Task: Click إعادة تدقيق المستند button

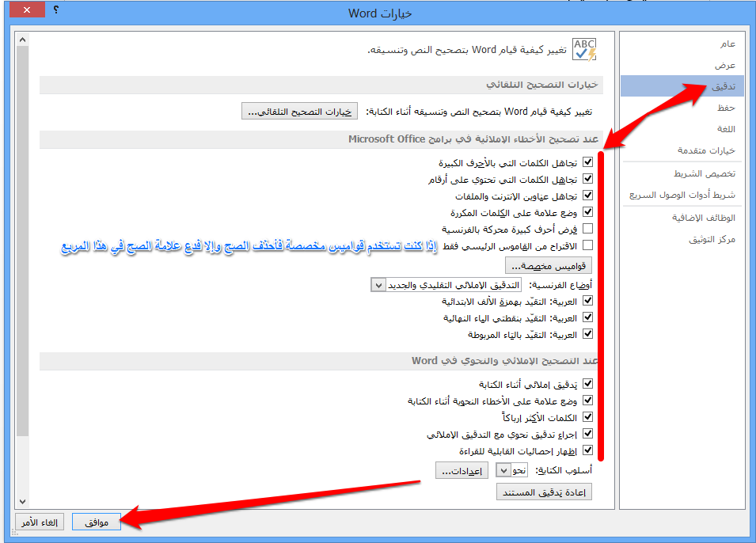Action: [x=544, y=492]
